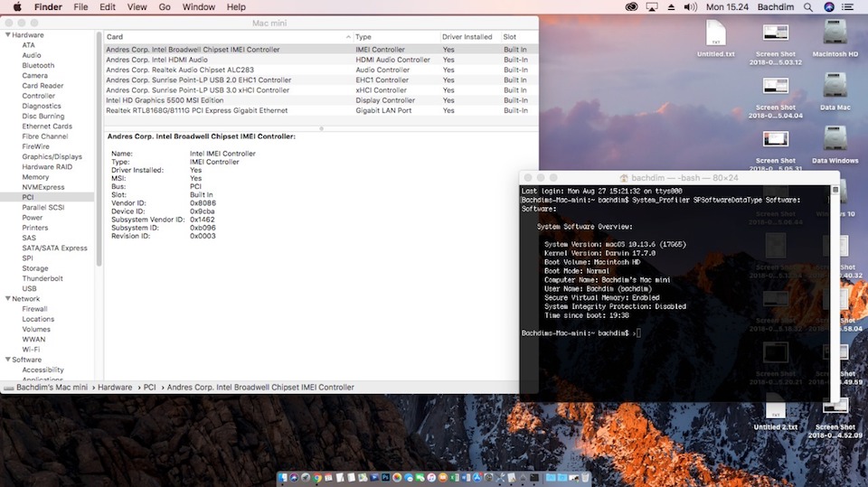Screen dimensions: 868x487
Task: Sort list by Card column header
Action: (114, 37)
